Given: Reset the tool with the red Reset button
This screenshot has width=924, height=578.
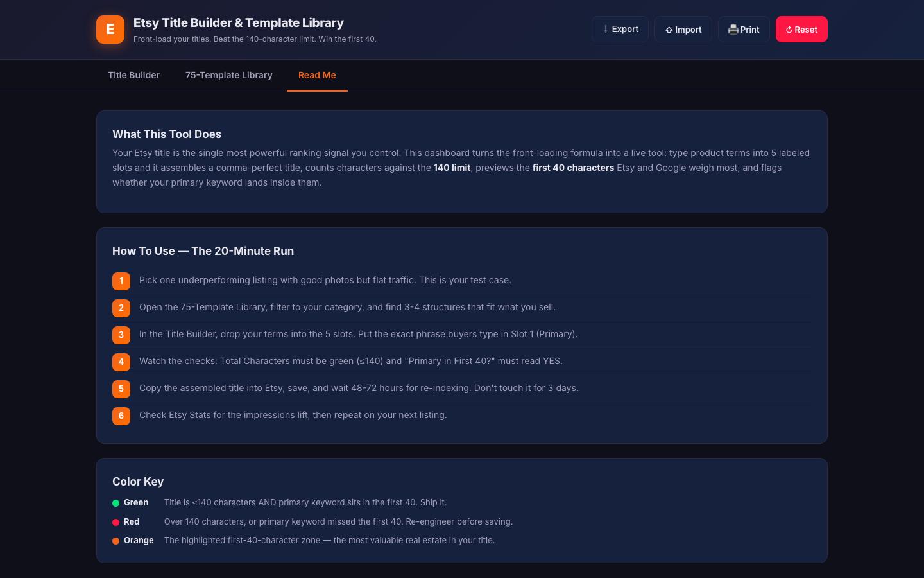Looking at the screenshot, I should (x=801, y=30).
